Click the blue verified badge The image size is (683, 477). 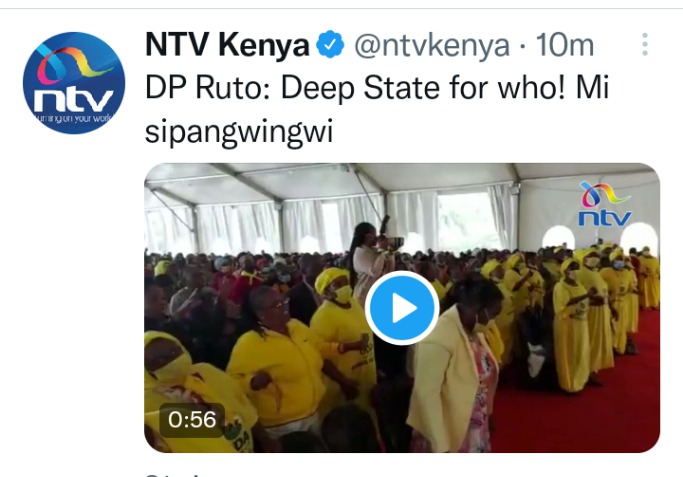coord(330,44)
